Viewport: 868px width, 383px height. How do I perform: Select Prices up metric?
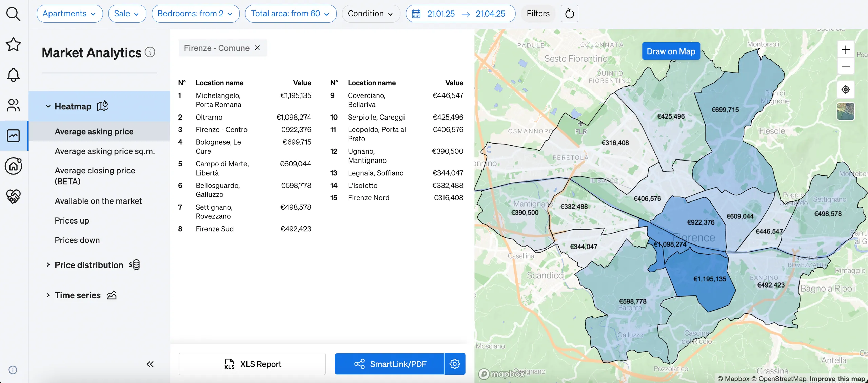pos(72,220)
